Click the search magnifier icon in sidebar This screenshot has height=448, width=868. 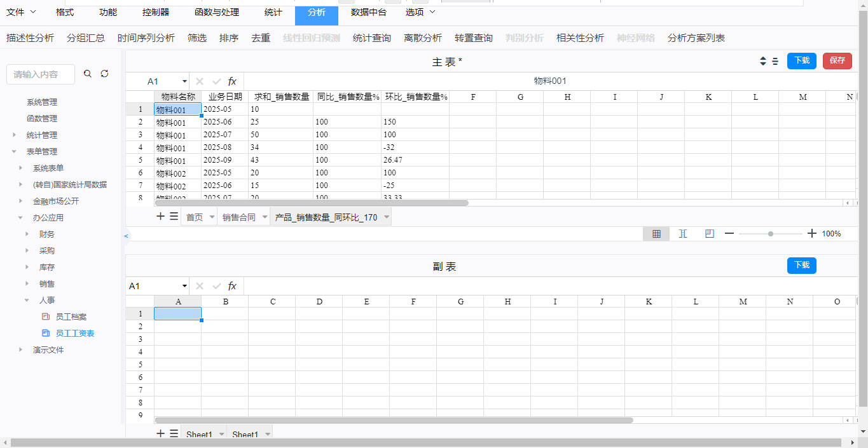click(x=88, y=74)
